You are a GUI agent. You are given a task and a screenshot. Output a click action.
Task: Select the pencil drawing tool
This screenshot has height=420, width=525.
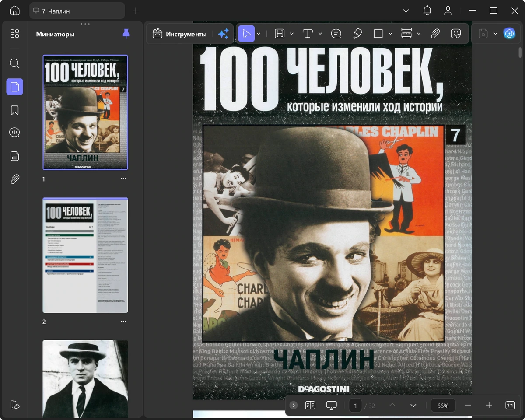pyautogui.click(x=357, y=34)
